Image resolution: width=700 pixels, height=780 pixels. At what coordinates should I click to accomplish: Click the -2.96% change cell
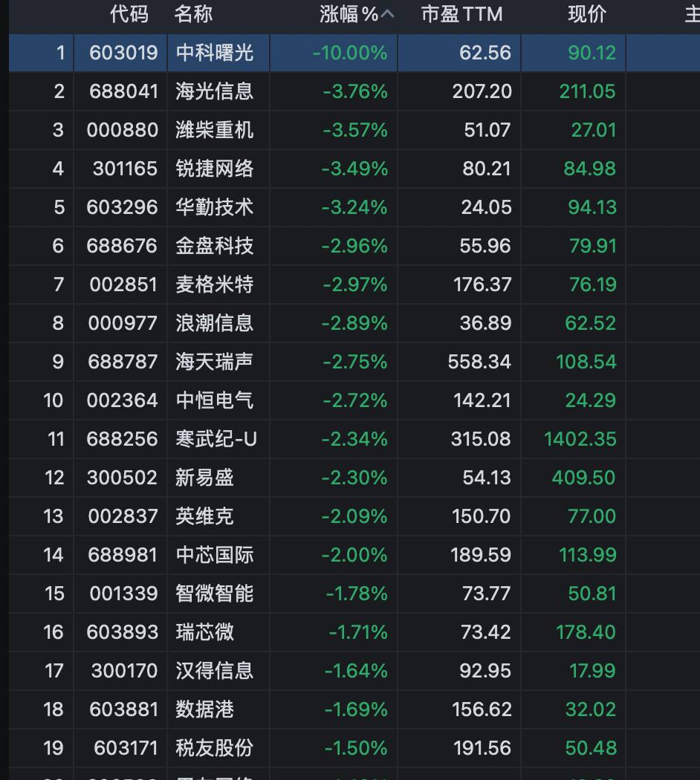(354, 246)
